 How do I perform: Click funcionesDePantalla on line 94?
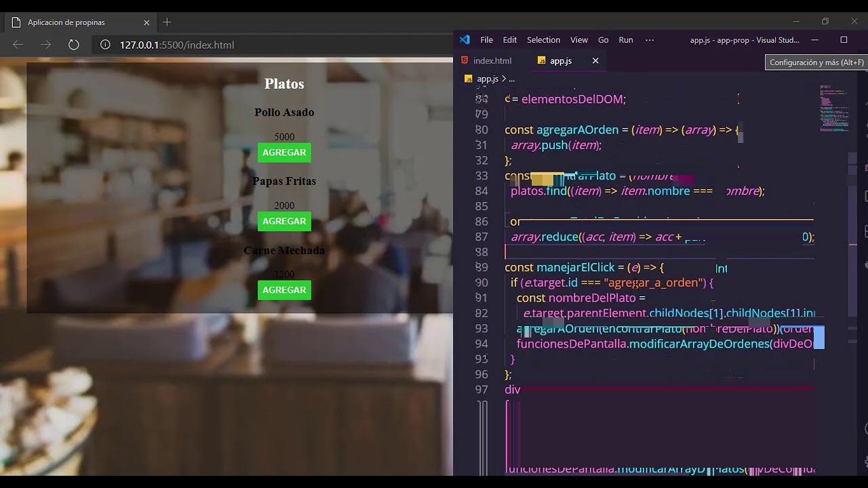[x=572, y=344]
